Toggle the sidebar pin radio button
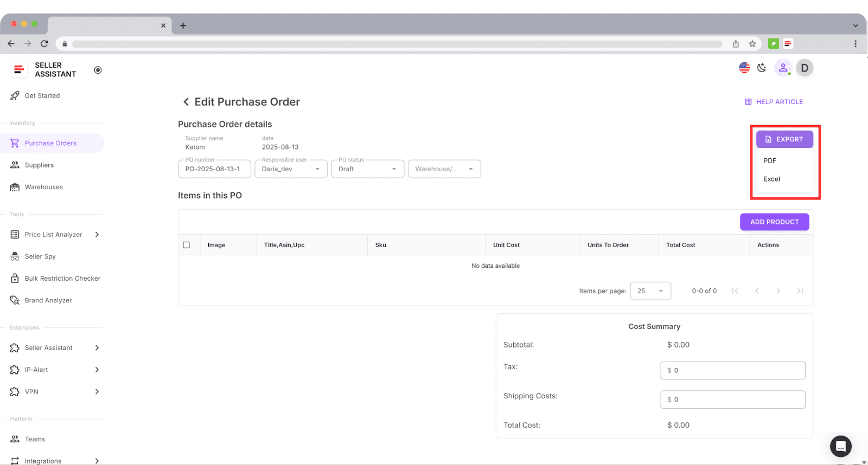Viewport: 868px width, 465px height. pyautogui.click(x=98, y=70)
